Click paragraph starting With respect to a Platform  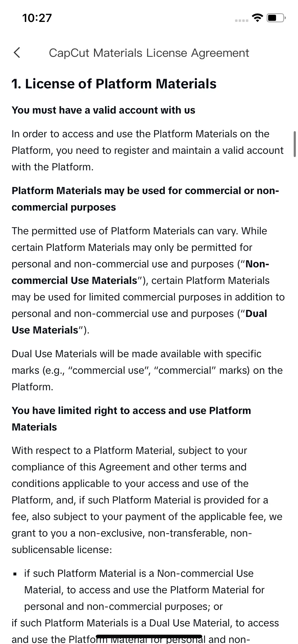[147, 500]
